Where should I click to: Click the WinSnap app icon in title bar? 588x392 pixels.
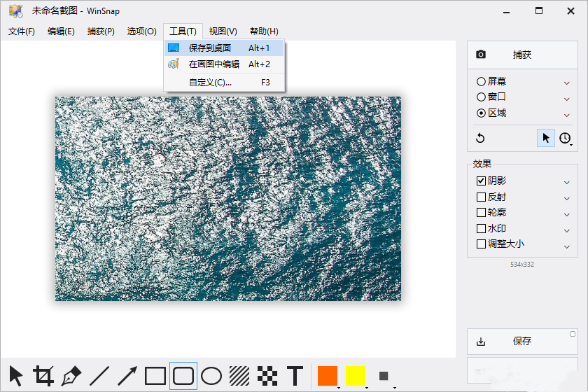(x=15, y=11)
